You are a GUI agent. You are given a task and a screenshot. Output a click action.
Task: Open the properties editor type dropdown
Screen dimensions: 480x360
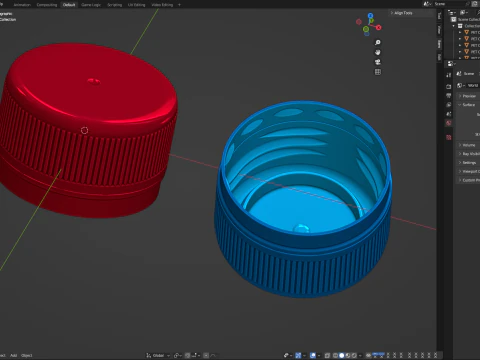451,64
